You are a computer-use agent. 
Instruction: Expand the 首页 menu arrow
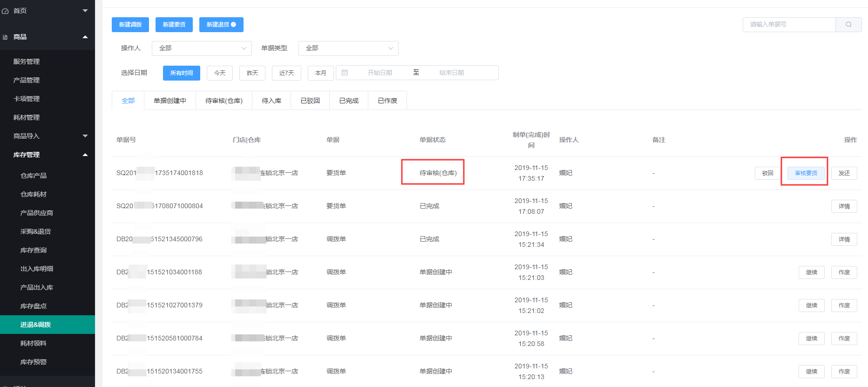[85, 11]
